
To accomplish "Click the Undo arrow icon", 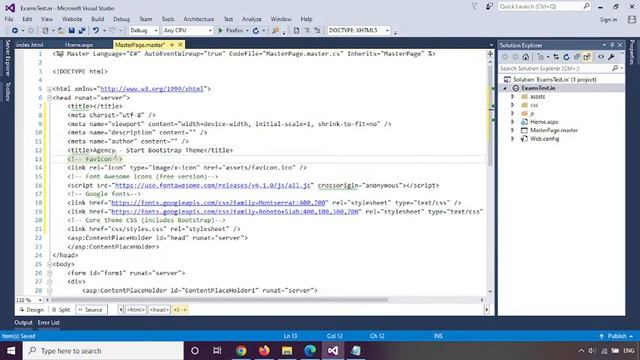I will point(96,31).
